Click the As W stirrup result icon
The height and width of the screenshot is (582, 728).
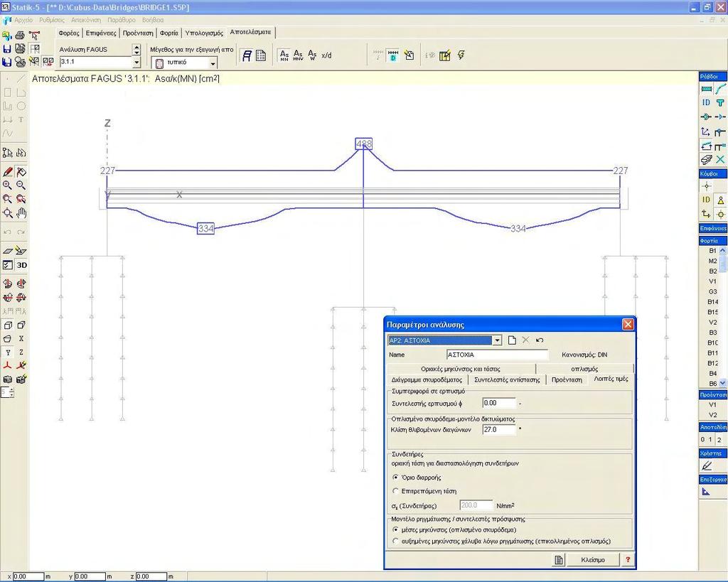(x=312, y=55)
